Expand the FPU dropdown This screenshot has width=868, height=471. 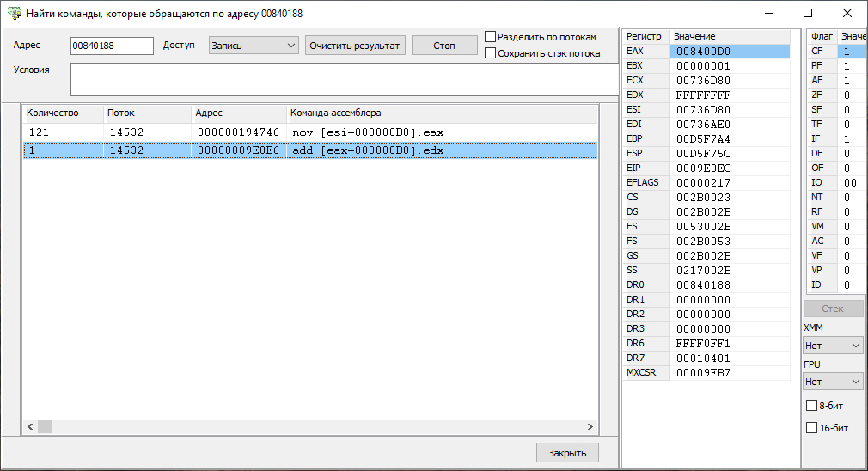[x=833, y=382]
